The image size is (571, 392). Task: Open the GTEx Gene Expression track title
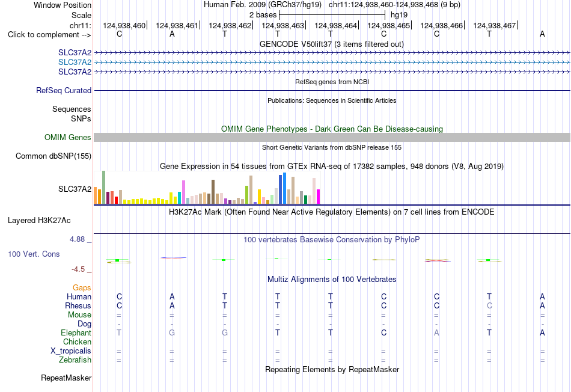click(x=332, y=167)
